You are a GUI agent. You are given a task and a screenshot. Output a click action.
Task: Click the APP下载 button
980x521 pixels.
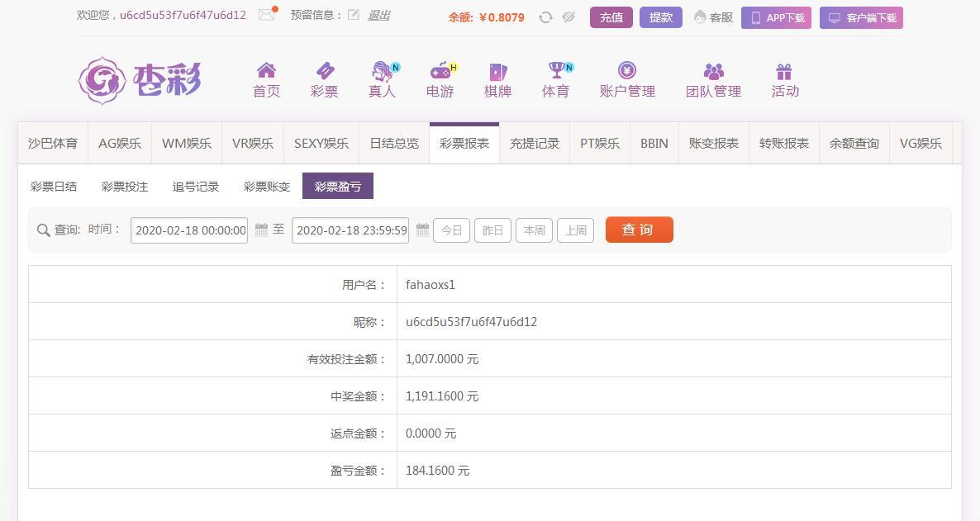pos(776,18)
